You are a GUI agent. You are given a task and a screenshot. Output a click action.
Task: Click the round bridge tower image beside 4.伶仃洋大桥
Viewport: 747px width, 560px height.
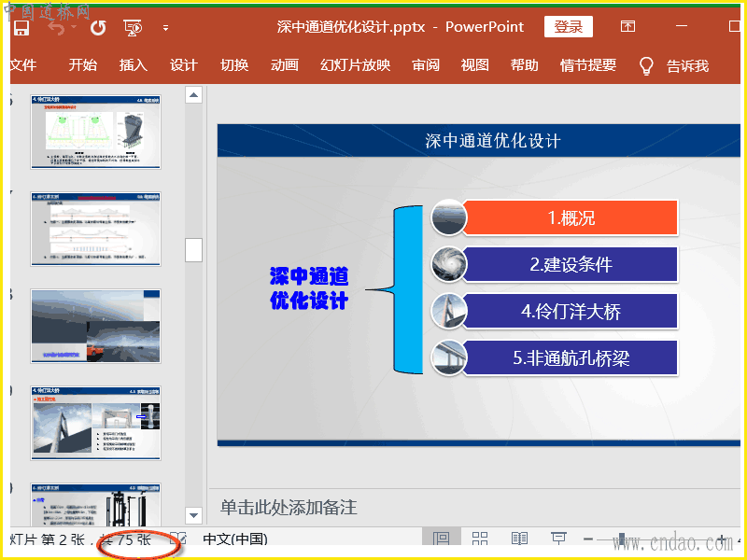pyautogui.click(x=448, y=311)
